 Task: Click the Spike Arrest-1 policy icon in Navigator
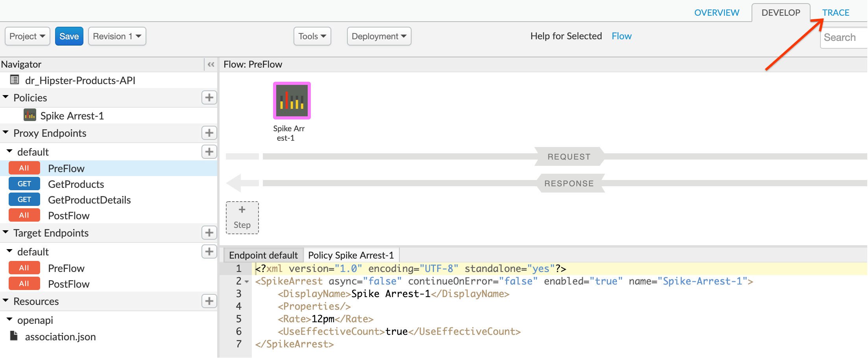click(30, 115)
